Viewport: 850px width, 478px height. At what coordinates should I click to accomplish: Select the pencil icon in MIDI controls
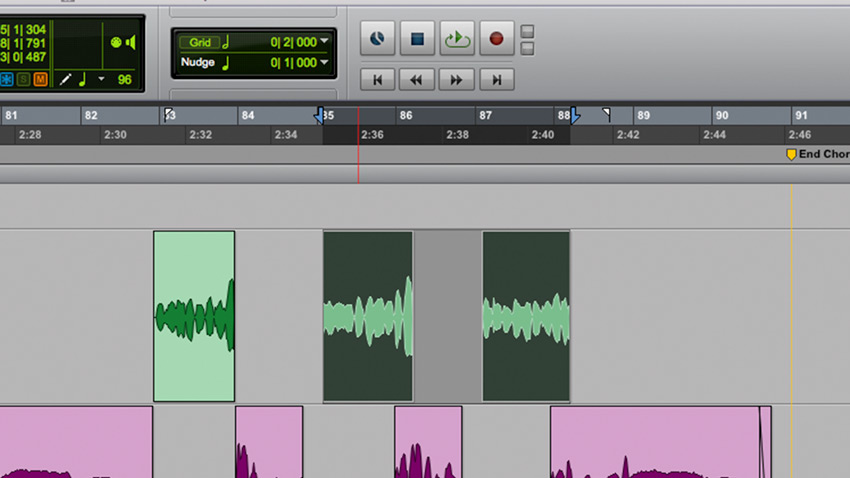coord(65,80)
